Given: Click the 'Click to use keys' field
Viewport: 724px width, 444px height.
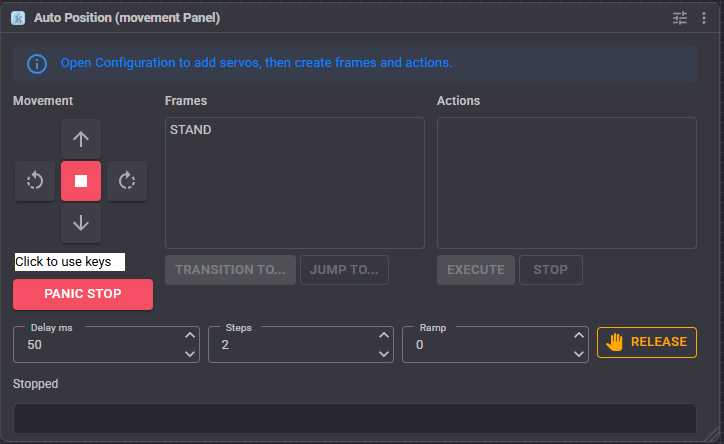Looking at the screenshot, I should [x=70, y=262].
